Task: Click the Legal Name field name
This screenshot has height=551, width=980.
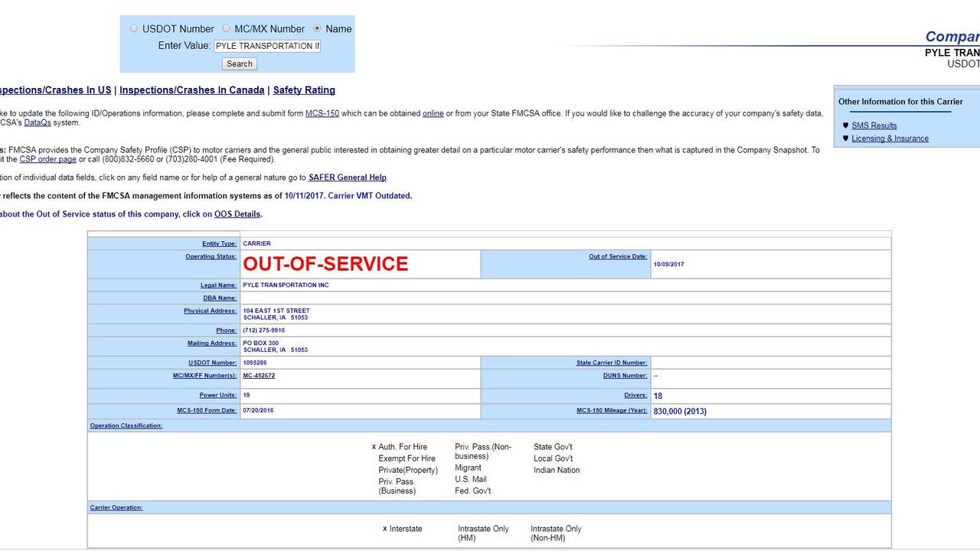Action: (218, 285)
